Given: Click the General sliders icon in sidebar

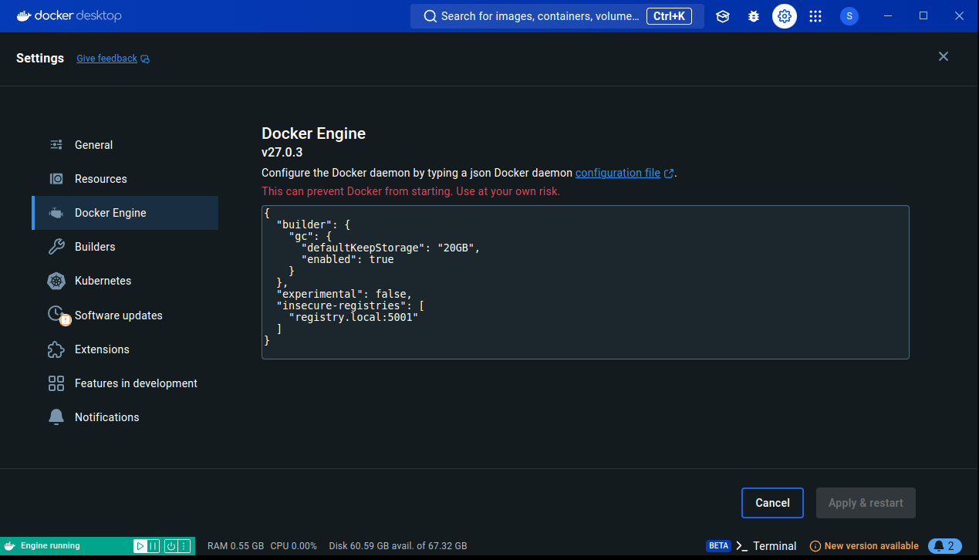Looking at the screenshot, I should coord(56,145).
